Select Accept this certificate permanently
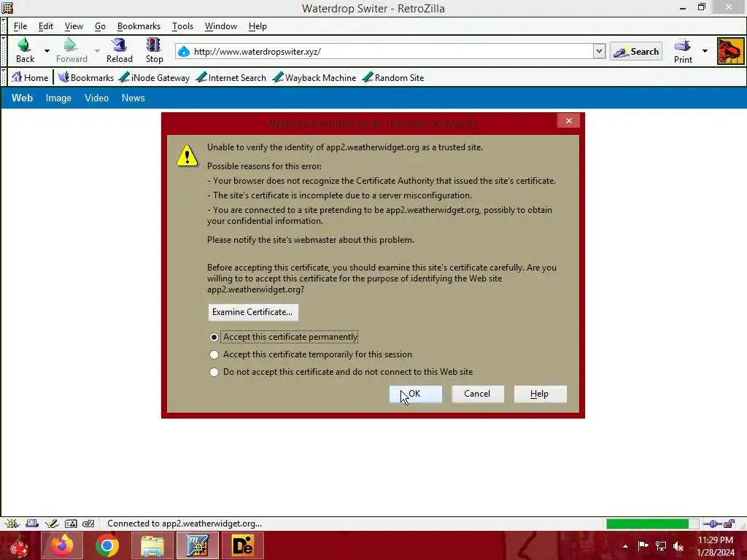The height and width of the screenshot is (560, 747). pyautogui.click(x=284, y=337)
